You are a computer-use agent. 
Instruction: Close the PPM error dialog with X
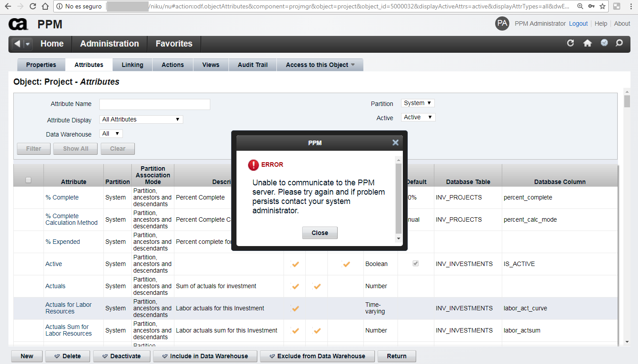(395, 143)
